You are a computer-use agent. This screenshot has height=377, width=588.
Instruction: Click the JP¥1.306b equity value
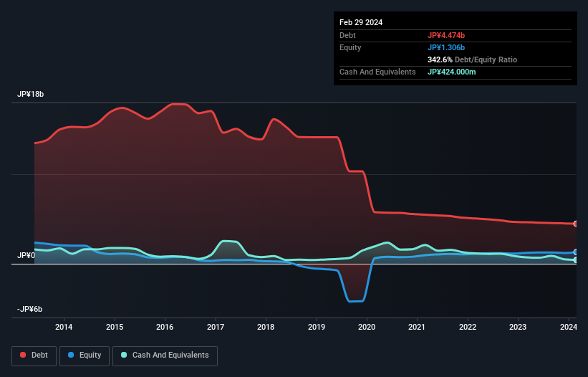tap(446, 47)
